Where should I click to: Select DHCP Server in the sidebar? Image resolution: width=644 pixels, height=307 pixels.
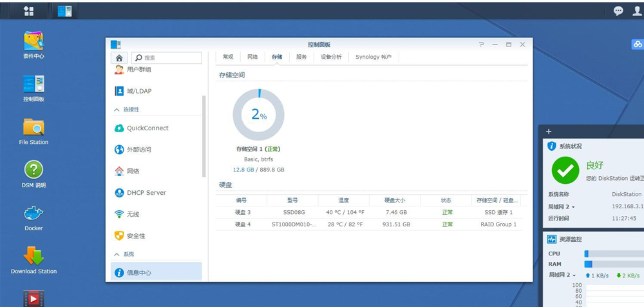point(146,193)
